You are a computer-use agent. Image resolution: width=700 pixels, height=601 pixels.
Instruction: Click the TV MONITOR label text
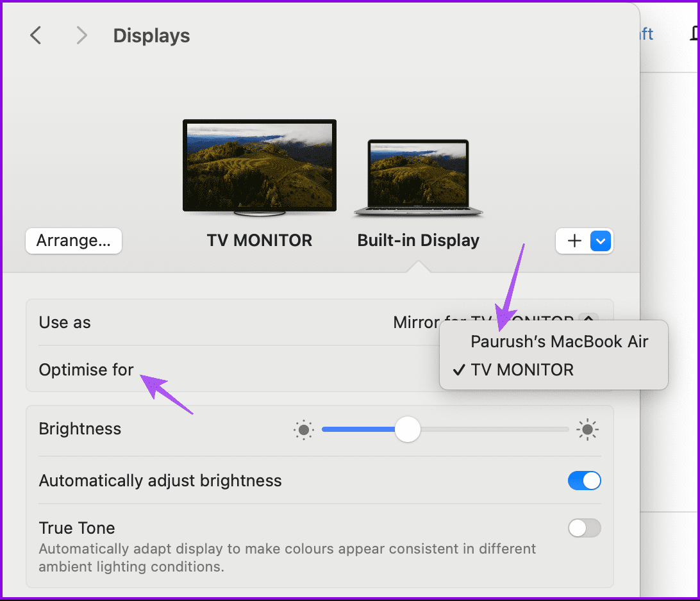tap(260, 240)
